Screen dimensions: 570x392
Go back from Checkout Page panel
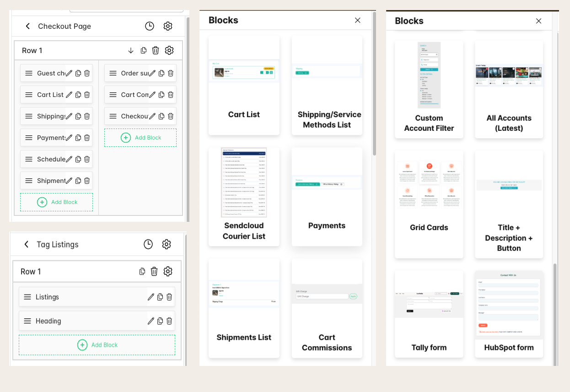tap(28, 26)
